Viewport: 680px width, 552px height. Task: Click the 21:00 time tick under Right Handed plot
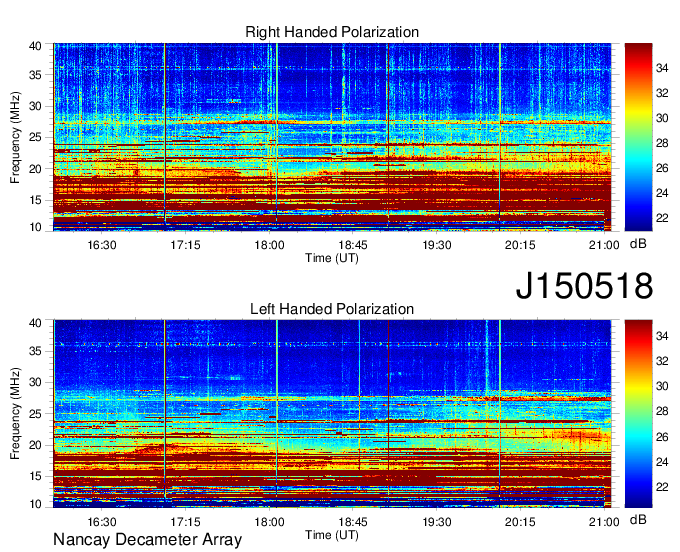[604, 245]
